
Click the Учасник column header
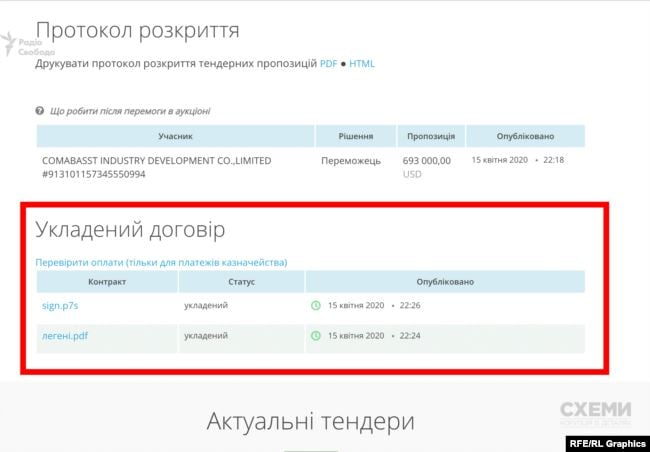[x=175, y=136]
